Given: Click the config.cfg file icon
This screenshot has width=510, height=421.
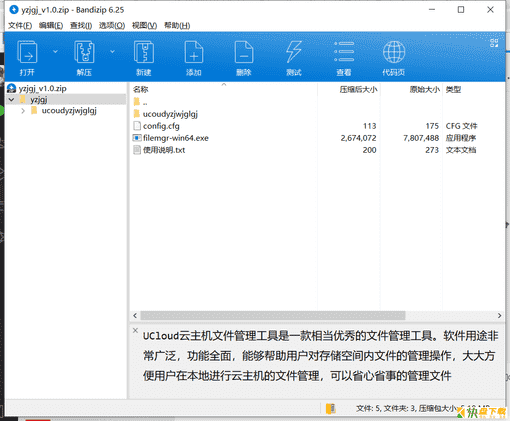Looking at the screenshot, I should (x=137, y=126).
